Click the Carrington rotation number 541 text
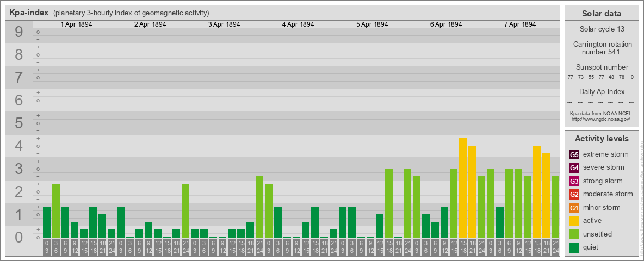Screen dimensions: 644x261 602,48
